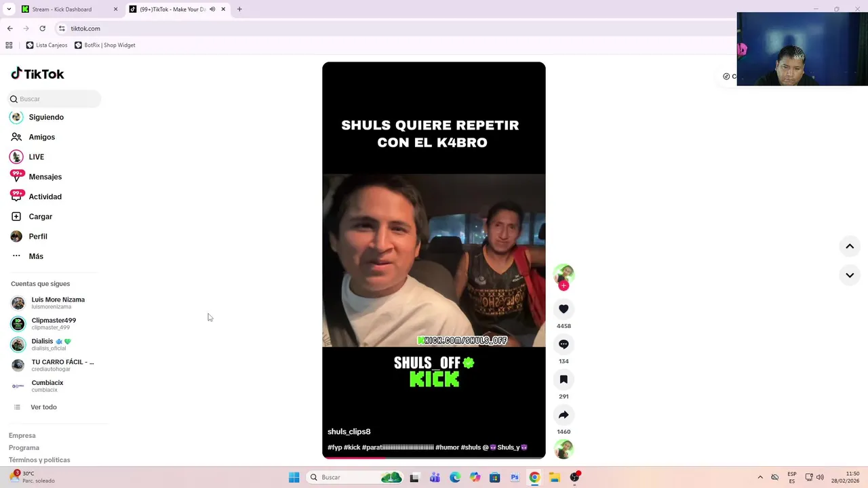Go to next video with the down chevron
Viewport: 868px width, 488px height.
pos(850,275)
